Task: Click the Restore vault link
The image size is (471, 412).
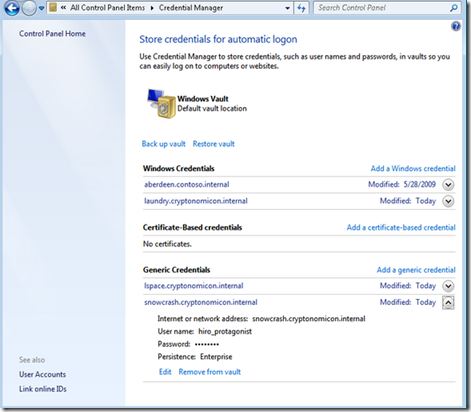Action: click(x=214, y=144)
